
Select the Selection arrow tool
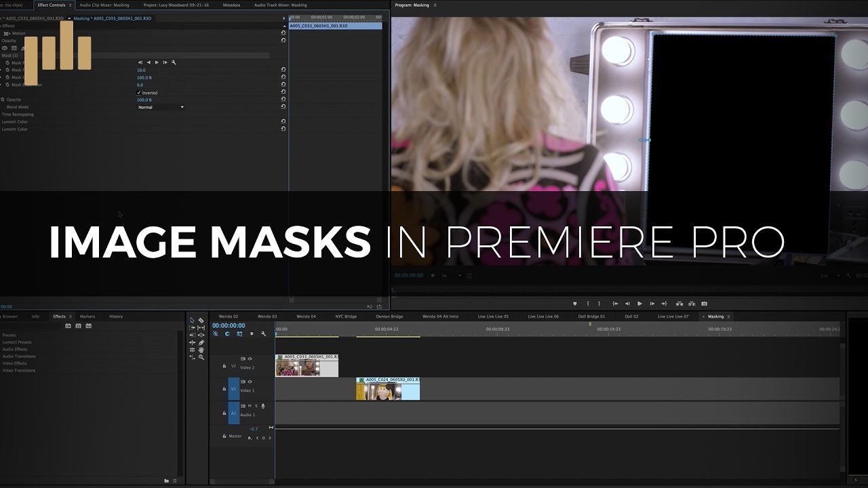point(192,321)
